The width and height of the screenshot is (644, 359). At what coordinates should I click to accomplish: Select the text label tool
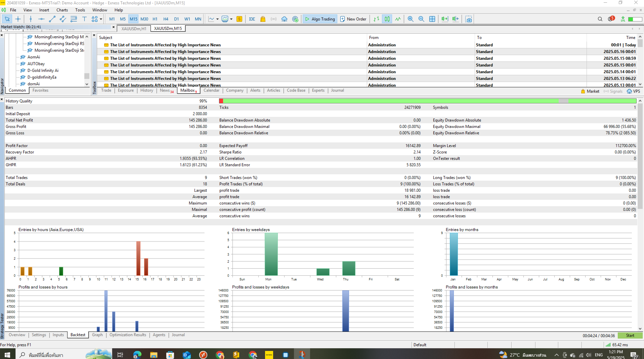(84, 19)
